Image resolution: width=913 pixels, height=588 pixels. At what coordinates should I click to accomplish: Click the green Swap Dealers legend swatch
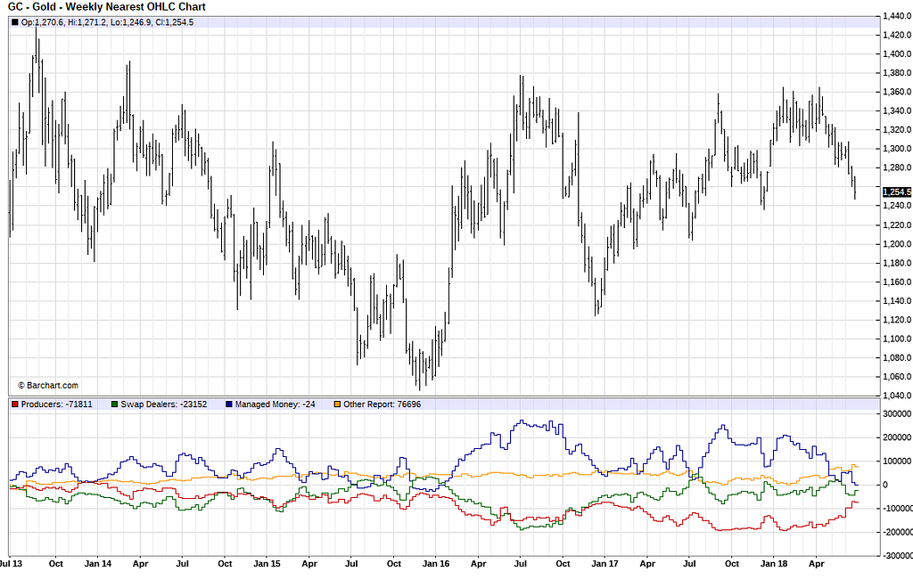point(115,404)
